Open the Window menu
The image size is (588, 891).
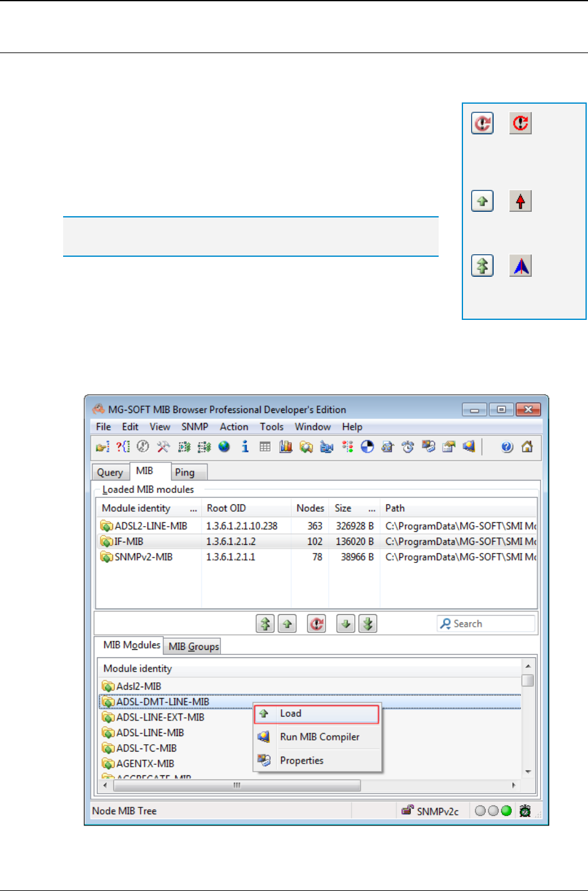point(312,427)
